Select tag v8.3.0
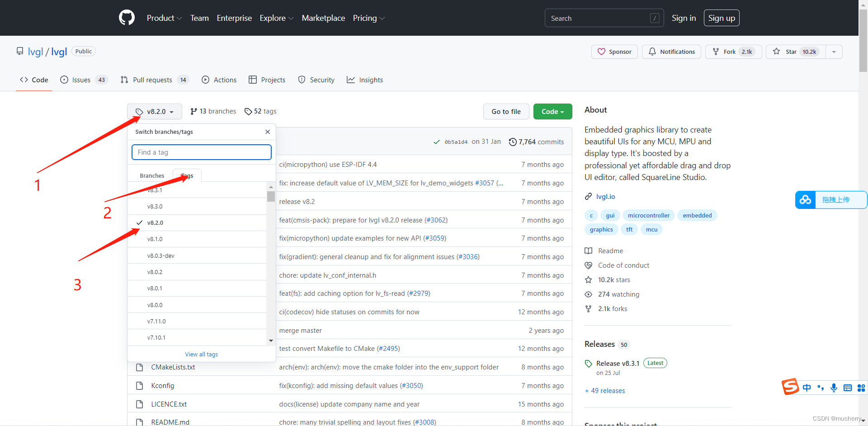 point(197,206)
